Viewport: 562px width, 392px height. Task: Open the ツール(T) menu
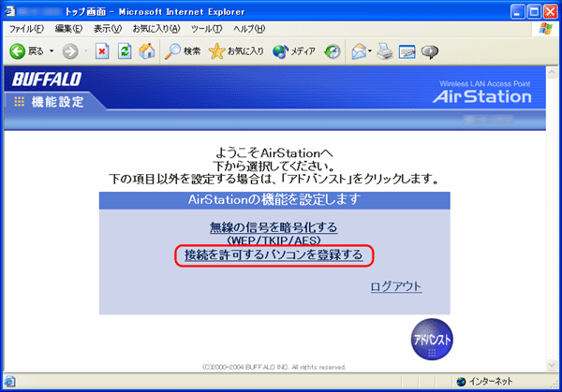click(206, 29)
